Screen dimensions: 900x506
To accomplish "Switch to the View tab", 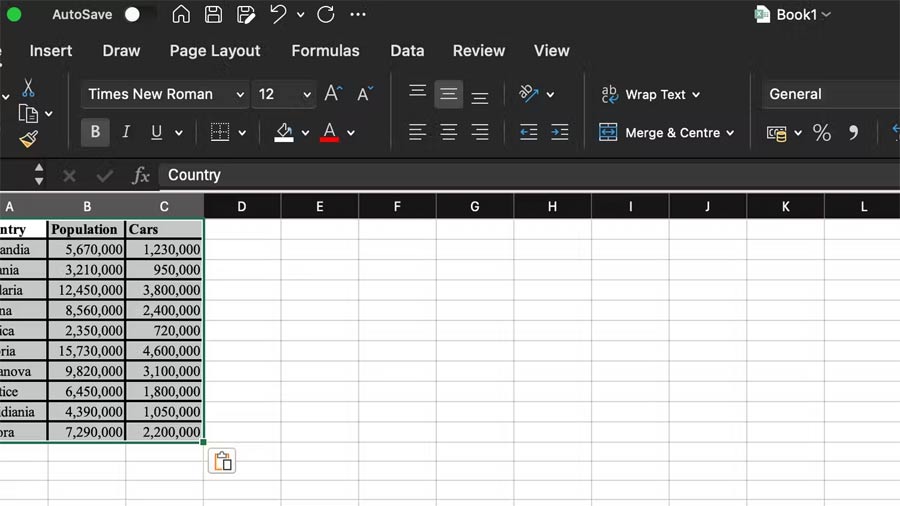I will (552, 50).
